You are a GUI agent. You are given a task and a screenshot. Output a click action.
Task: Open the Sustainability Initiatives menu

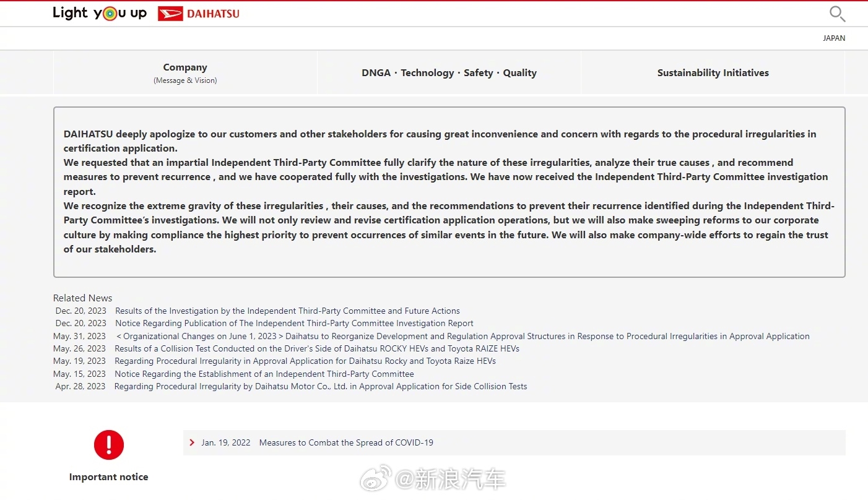click(713, 72)
